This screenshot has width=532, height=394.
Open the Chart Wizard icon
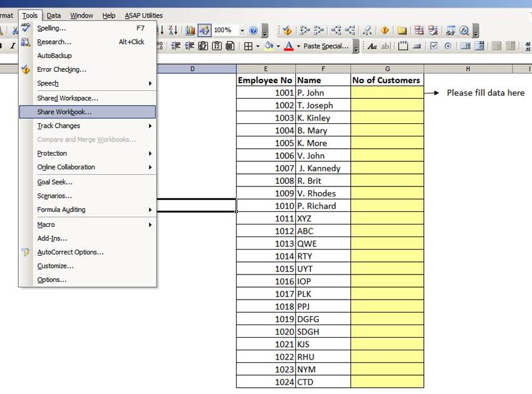coord(190,29)
